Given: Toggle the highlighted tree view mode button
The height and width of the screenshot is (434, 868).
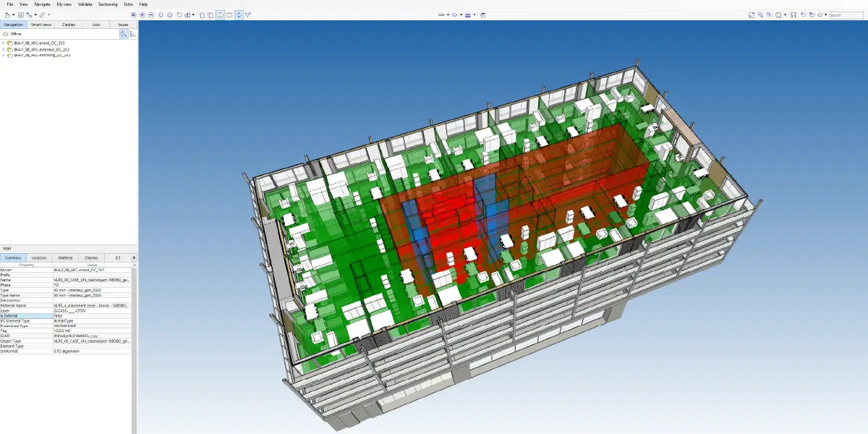Looking at the screenshot, I should pos(124,33).
